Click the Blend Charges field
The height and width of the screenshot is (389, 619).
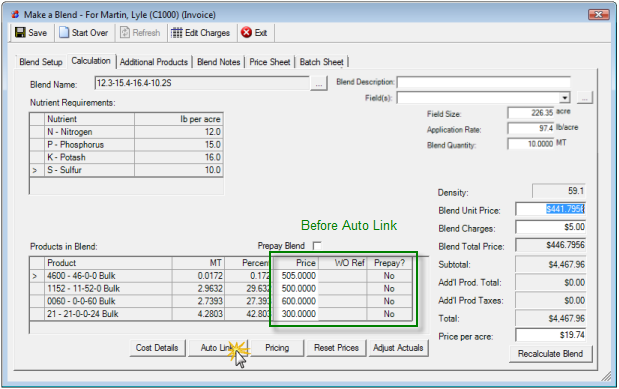pyautogui.click(x=550, y=227)
